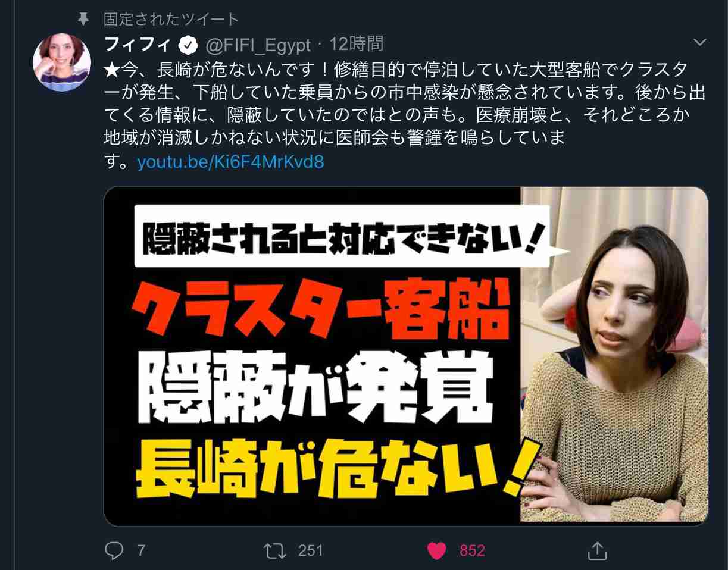
Task: Click the reply count 7
Action: (141, 550)
